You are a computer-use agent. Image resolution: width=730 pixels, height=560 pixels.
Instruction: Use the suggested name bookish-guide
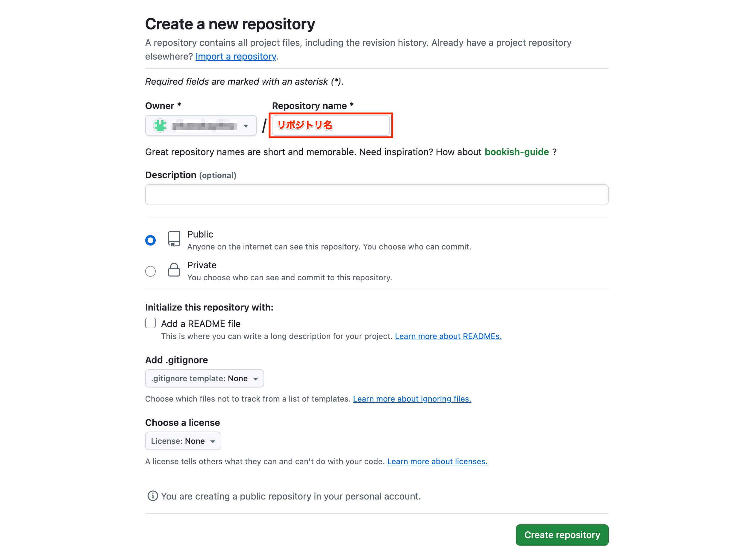pos(517,152)
